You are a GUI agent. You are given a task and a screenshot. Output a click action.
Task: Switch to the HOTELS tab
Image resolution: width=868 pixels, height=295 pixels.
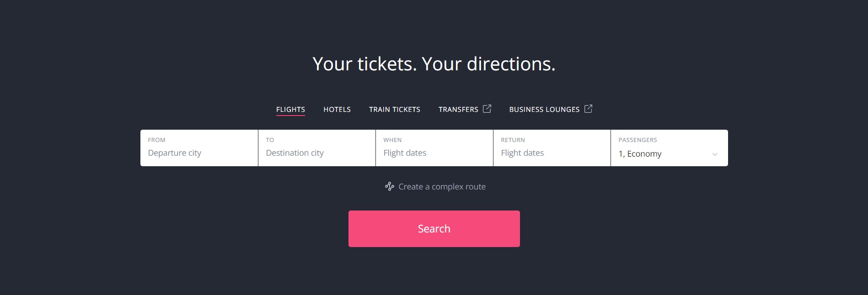tap(337, 109)
